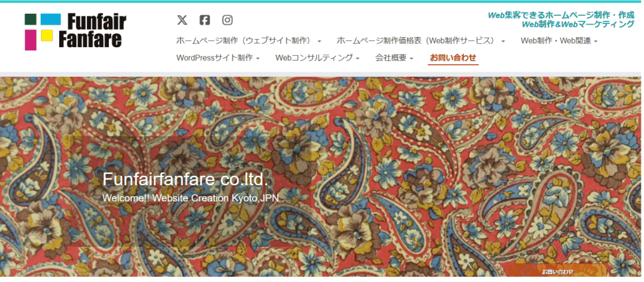
Task: Open the Facebook social icon
Action: point(204,19)
